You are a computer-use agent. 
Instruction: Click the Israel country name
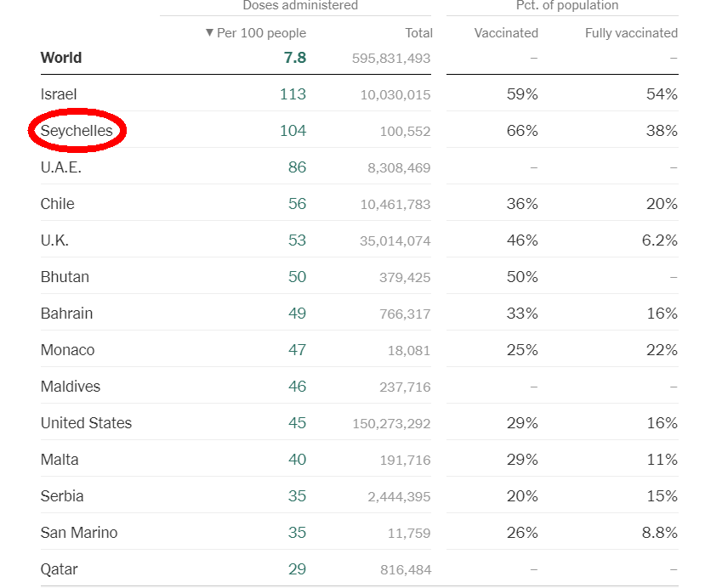59,94
